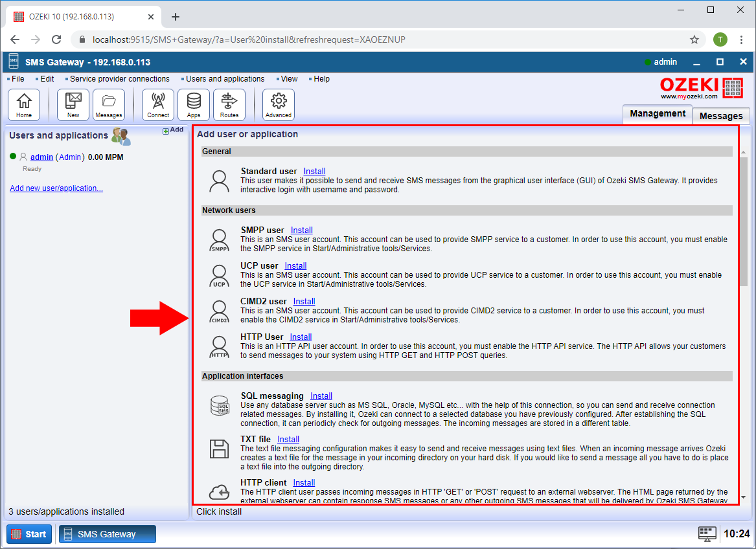Install the HTTP User
Viewport: 756px width, 549px height.
(301, 337)
